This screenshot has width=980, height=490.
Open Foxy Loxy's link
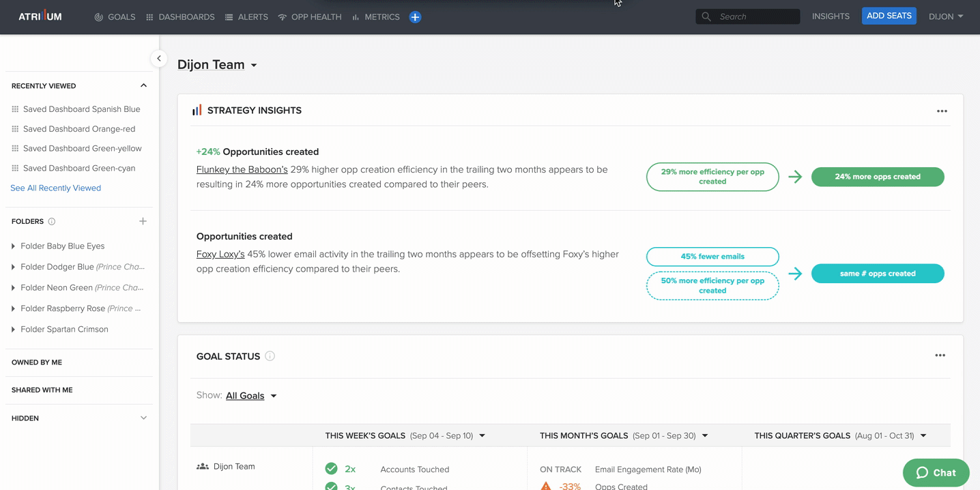click(220, 255)
